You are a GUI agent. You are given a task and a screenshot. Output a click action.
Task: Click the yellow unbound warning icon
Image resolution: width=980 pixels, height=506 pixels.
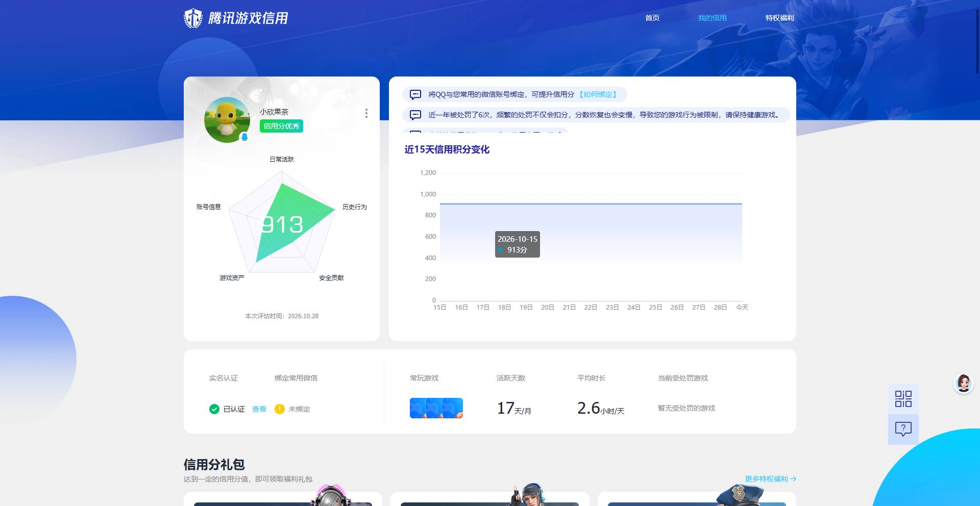pos(279,409)
